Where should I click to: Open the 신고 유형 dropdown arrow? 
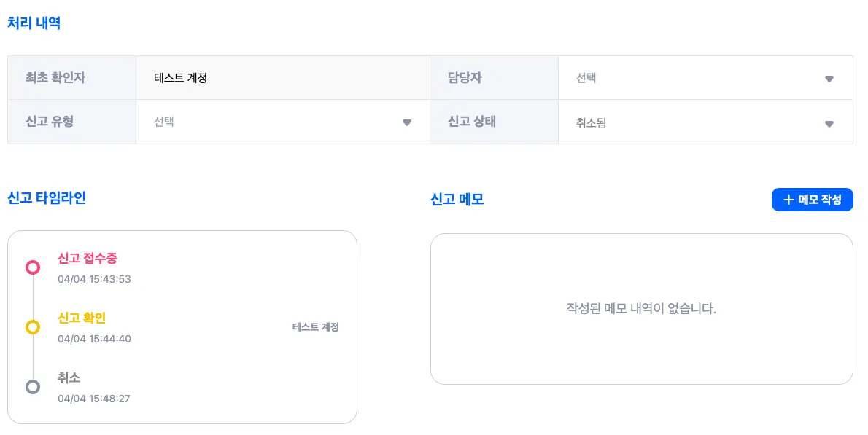tap(407, 122)
